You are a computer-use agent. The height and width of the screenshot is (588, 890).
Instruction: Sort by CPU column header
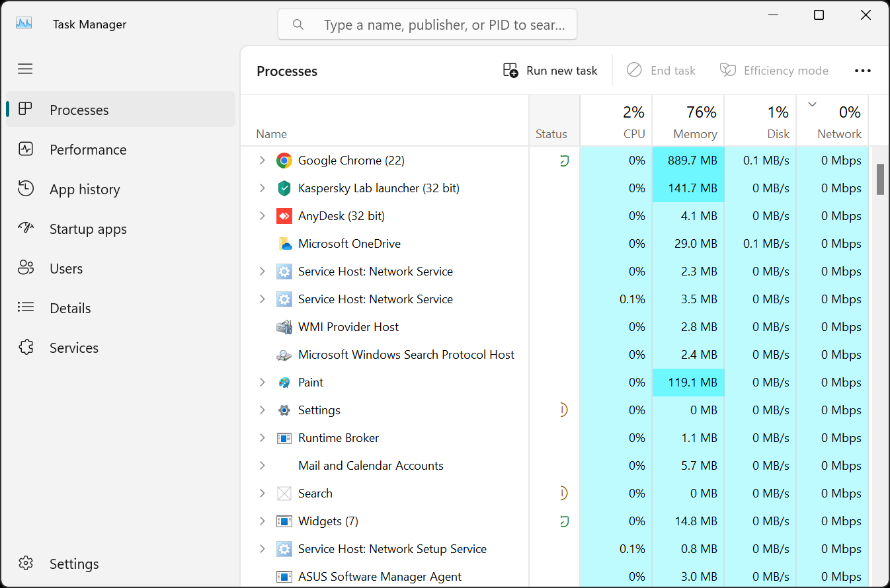point(616,120)
